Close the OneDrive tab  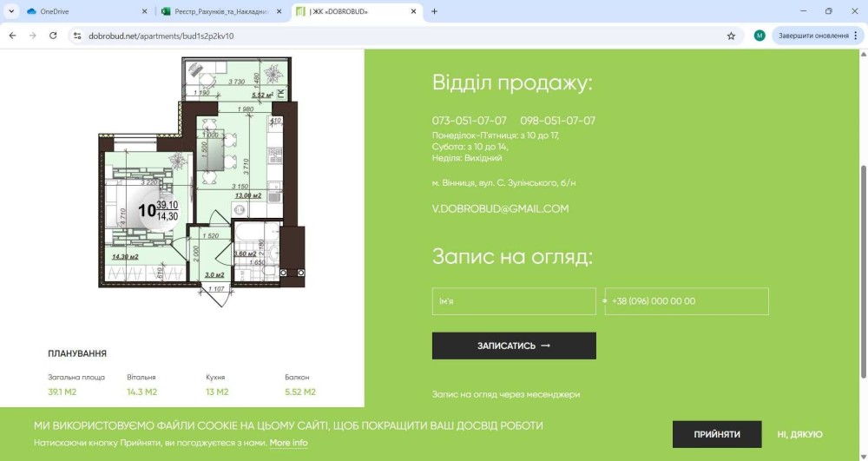(144, 11)
